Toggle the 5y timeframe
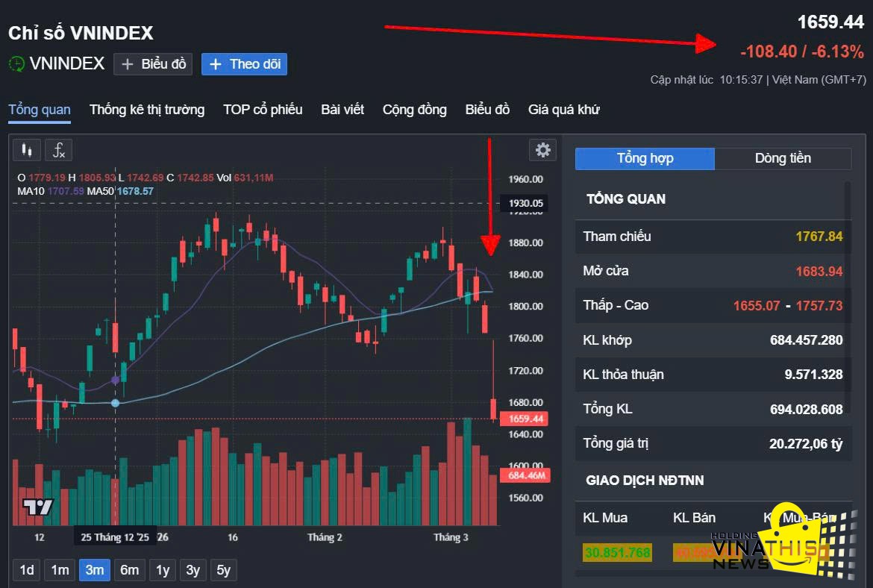873x588 pixels. click(x=224, y=569)
